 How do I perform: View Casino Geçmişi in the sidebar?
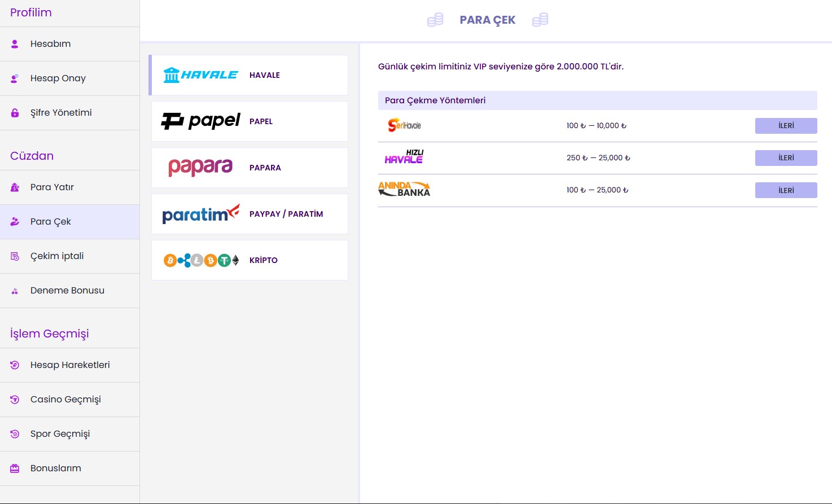[x=65, y=400]
